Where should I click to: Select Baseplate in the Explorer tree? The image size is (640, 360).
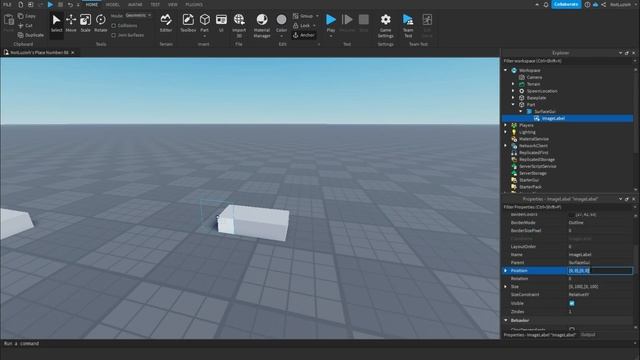pyautogui.click(x=536, y=98)
